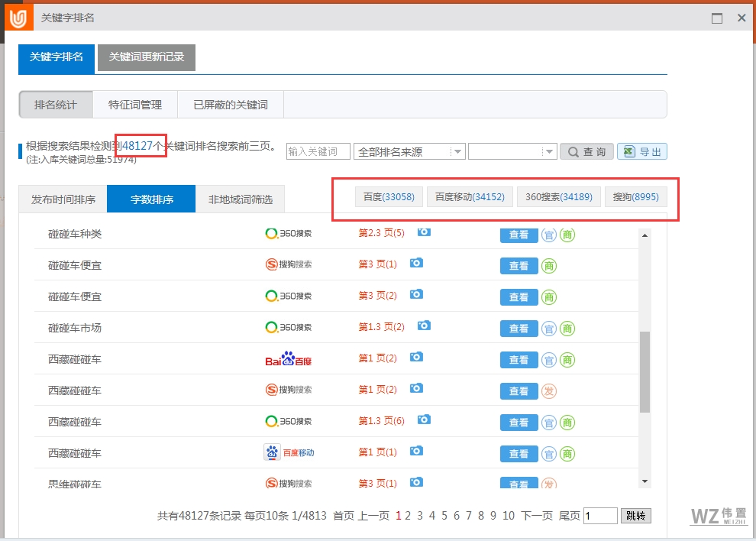Switch to the 特征词管理 tab

pos(135,105)
